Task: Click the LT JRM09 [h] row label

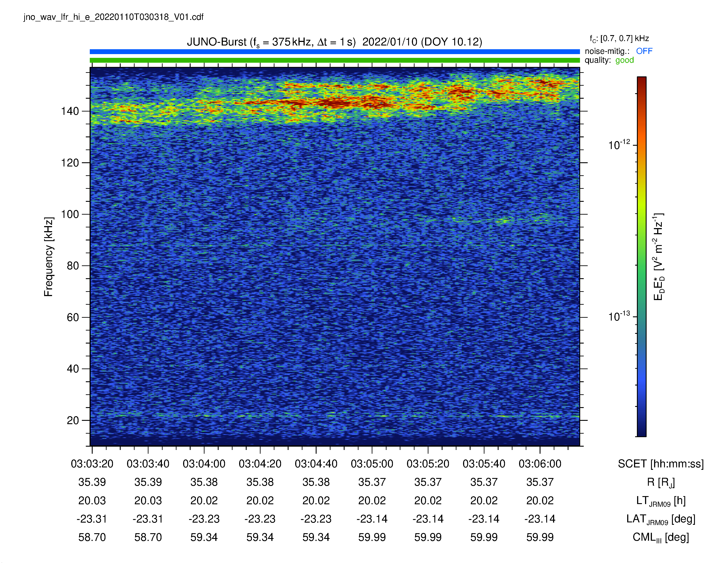Action: coord(661,501)
